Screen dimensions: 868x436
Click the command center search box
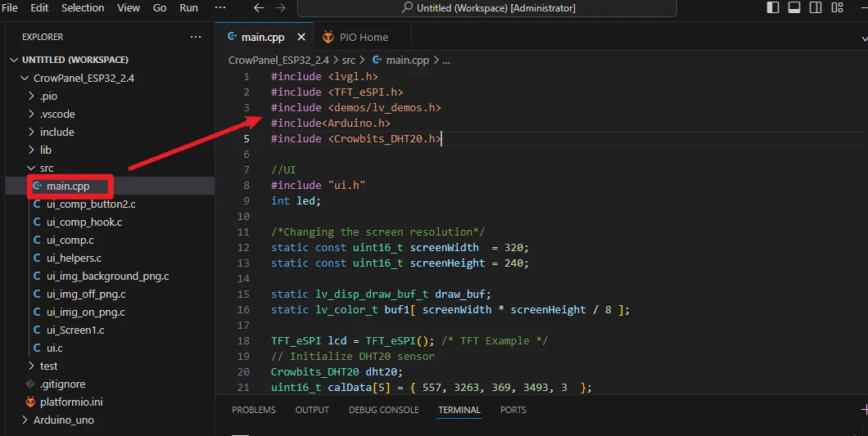(486, 8)
